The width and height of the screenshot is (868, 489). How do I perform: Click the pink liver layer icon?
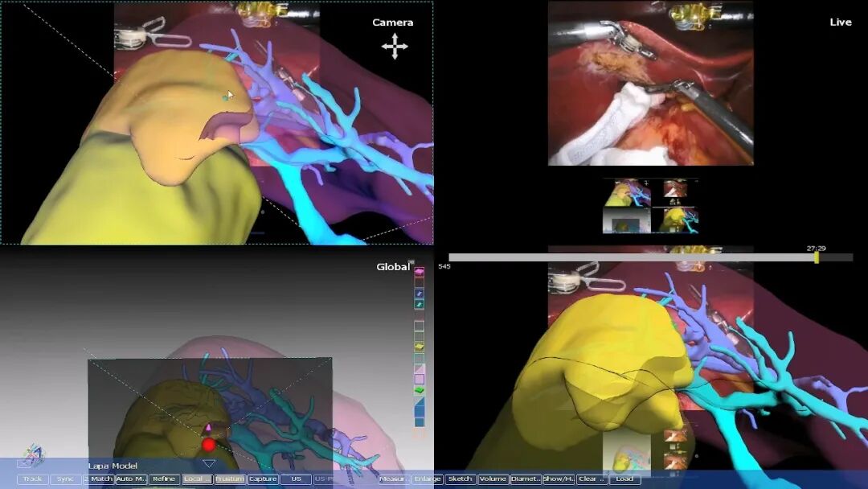pyautogui.click(x=419, y=273)
